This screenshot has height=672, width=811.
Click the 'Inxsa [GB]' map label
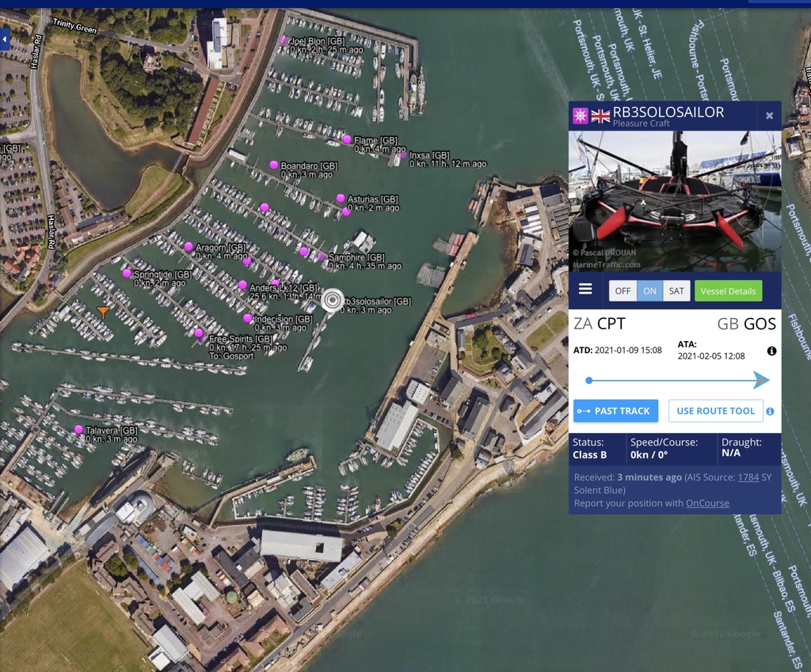click(429, 155)
